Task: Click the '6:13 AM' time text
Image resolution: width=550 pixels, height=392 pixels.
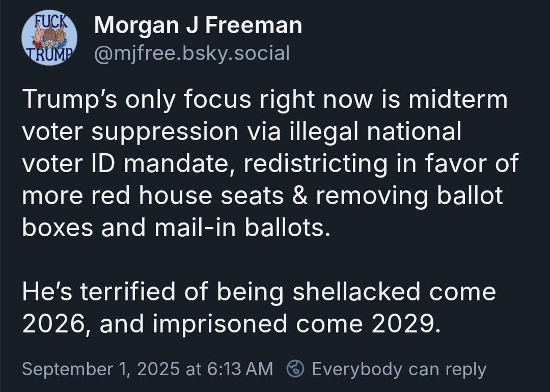Action: pyautogui.click(x=240, y=369)
